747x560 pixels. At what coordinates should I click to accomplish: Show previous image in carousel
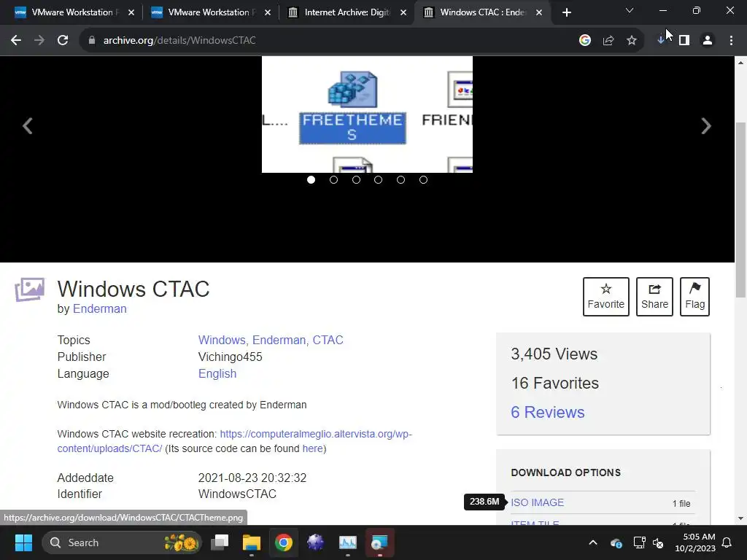pyautogui.click(x=28, y=126)
